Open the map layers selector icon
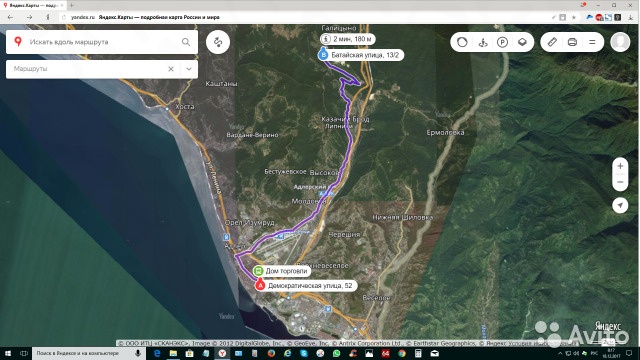 pyautogui.click(x=522, y=42)
